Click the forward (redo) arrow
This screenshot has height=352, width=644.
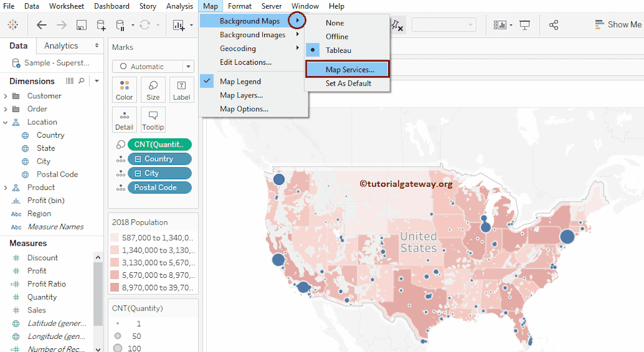(62, 25)
